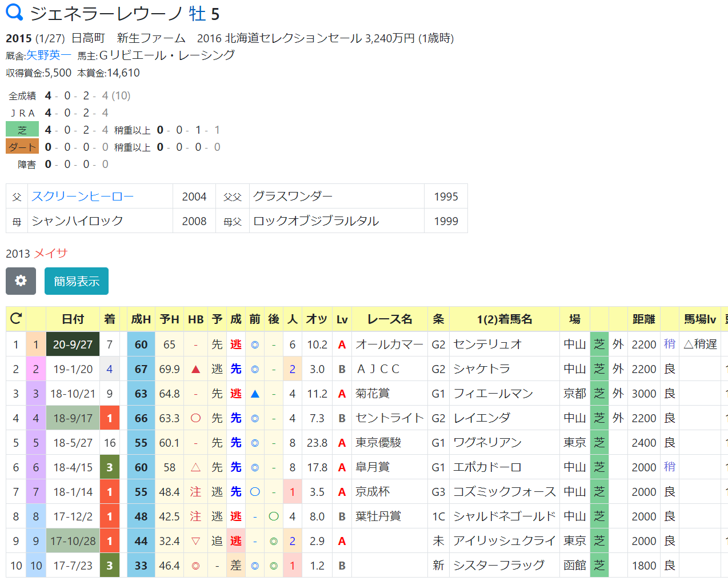Viewport: 728px width, 581px height.
Task: Click the reload icon in the table header
Action: [16, 319]
